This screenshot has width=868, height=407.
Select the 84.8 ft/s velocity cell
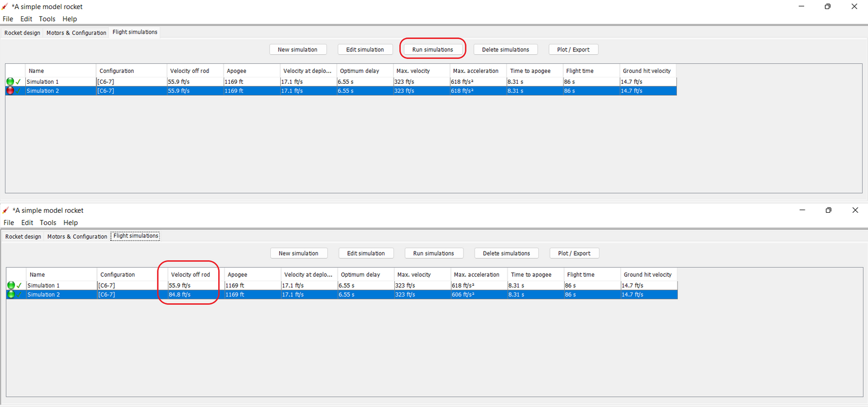193,295
